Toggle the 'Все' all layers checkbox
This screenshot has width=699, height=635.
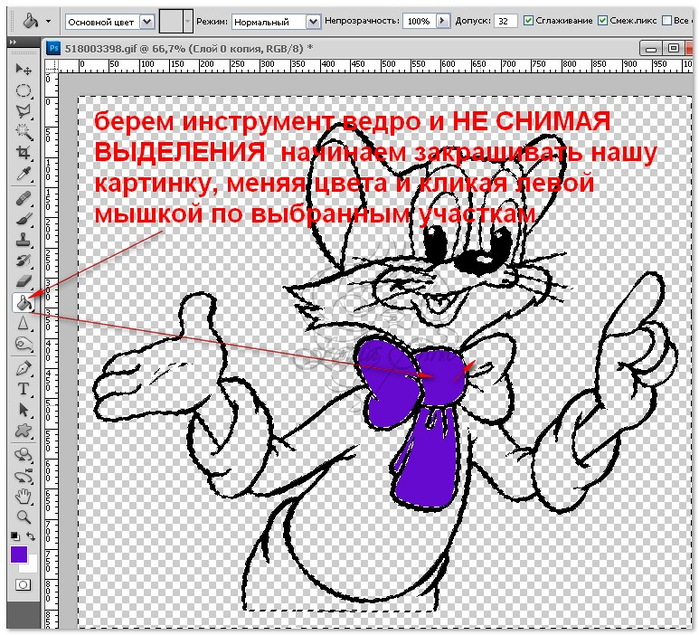click(x=667, y=21)
